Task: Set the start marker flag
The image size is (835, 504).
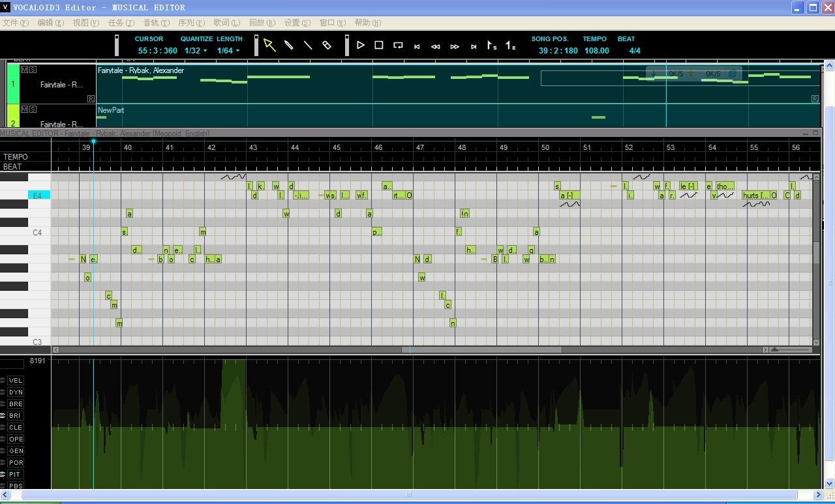Action: tap(493, 46)
